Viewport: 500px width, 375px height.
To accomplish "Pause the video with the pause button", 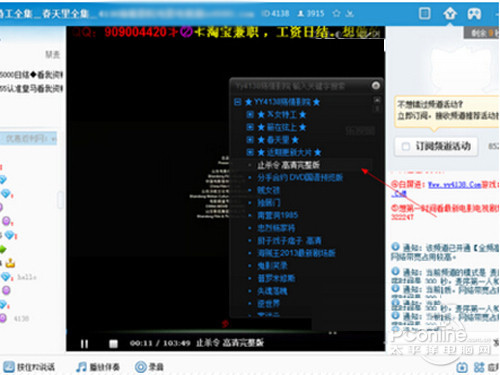I will point(84,343).
